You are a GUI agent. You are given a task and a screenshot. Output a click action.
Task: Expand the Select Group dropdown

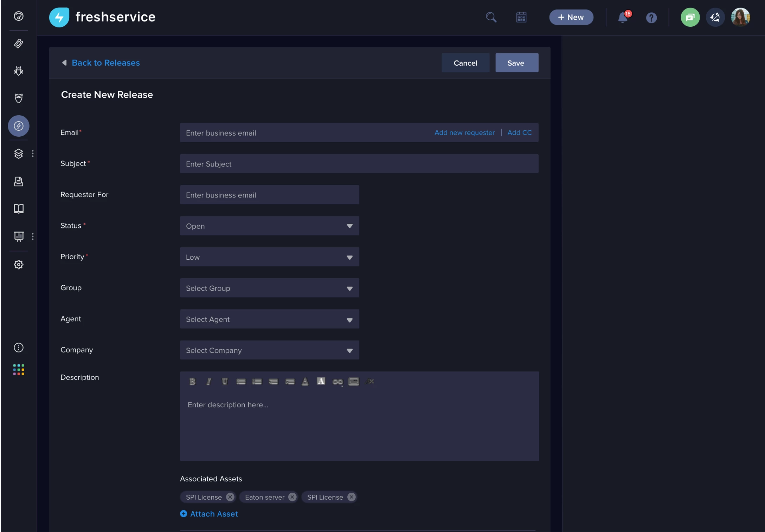tap(269, 288)
